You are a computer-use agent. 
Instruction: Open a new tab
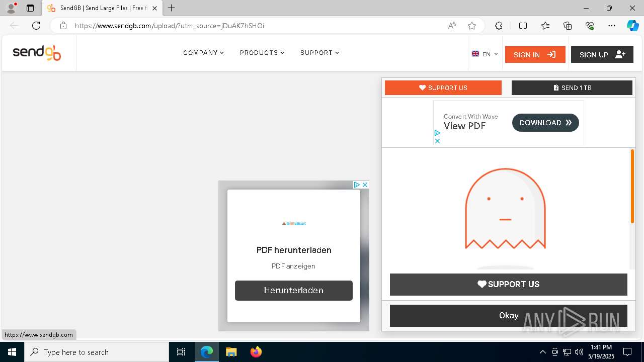[x=172, y=8]
